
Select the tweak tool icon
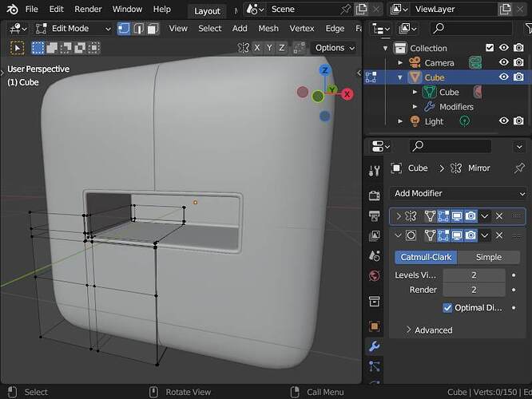(18, 48)
